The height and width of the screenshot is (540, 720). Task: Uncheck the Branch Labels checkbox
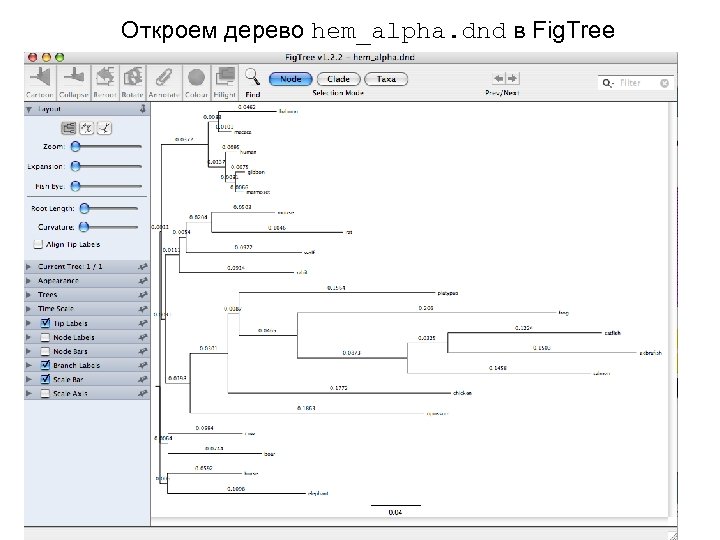point(45,365)
